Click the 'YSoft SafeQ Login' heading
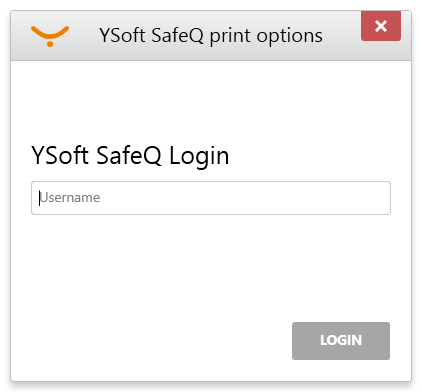This screenshot has height=392, width=422. (x=130, y=156)
